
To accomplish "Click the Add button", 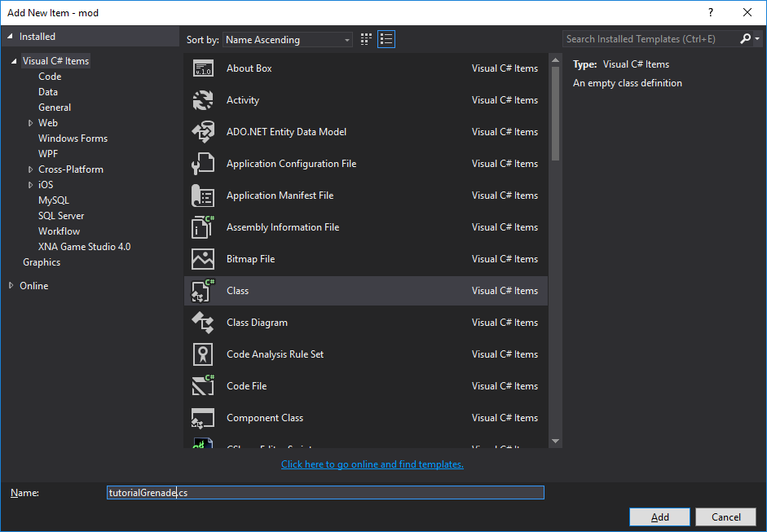I will [659, 517].
